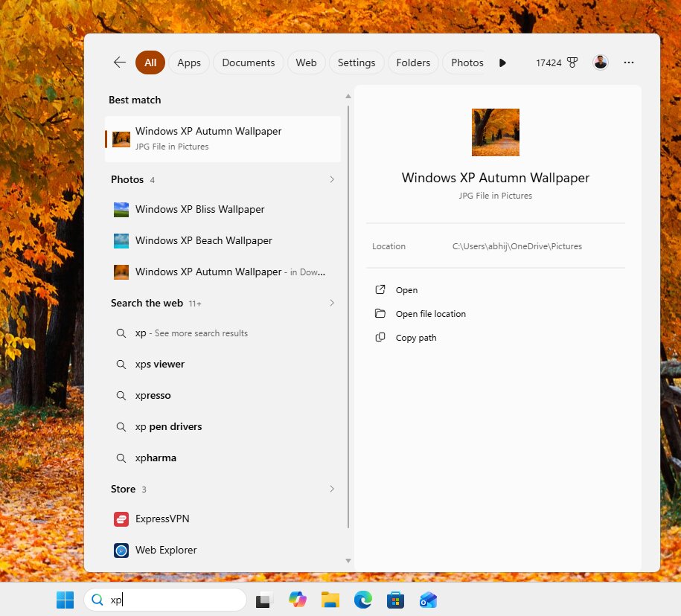Click the magnifier icon beside xp result
The height and width of the screenshot is (616, 681).
coord(121,333)
